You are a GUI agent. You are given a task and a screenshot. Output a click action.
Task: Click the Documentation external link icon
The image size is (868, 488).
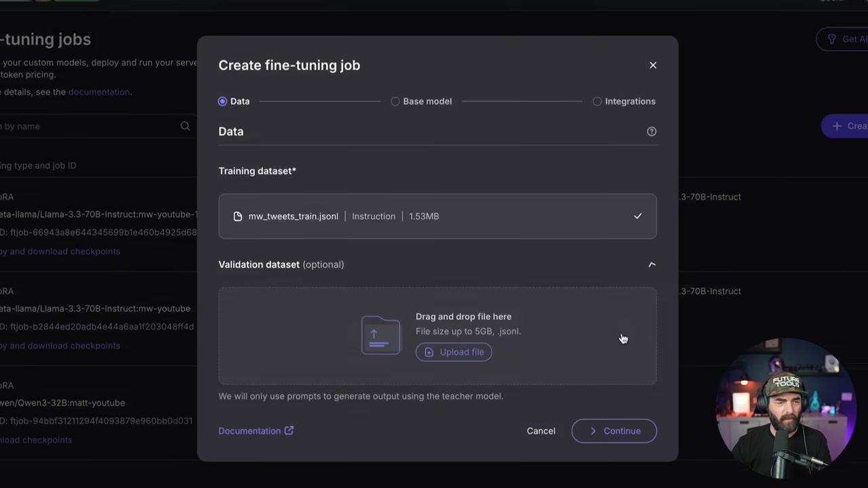289,430
